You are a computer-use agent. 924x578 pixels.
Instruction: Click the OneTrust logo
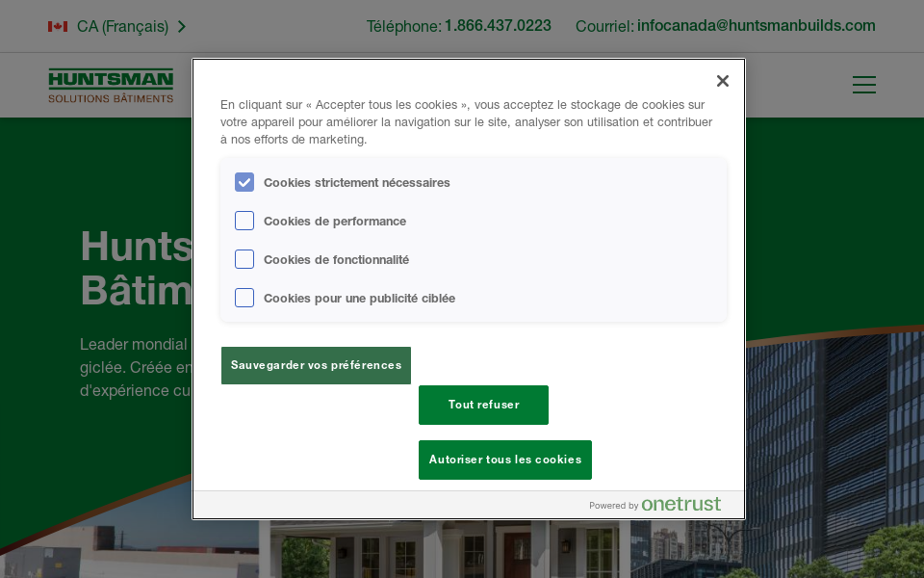pyautogui.click(x=680, y=504)
